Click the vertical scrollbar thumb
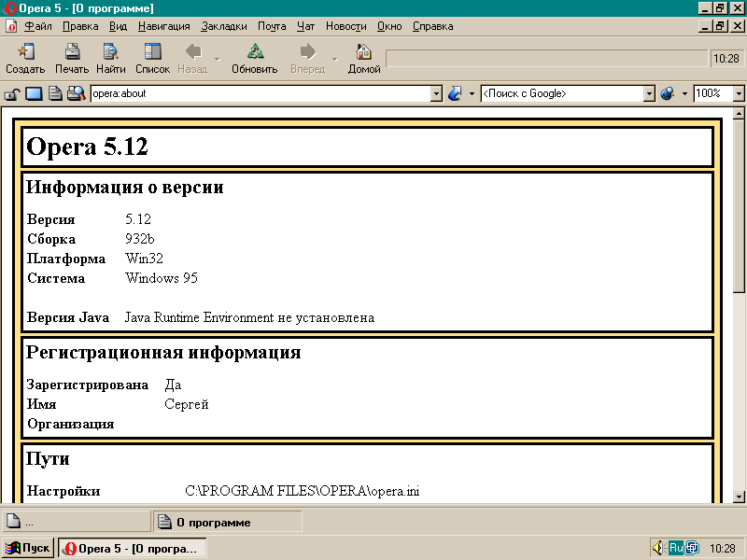Image resolution: width=747 pixels, height=560 pixels. click(x=739, y=206)
